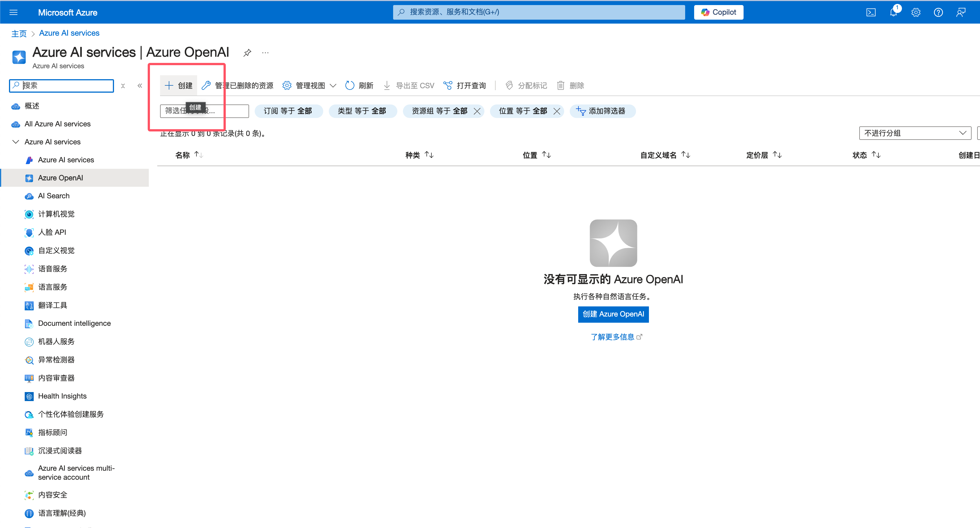980x528 pixels.
Task: Remove the 位置 filter with its X
Action: click(x=557, y=111)
